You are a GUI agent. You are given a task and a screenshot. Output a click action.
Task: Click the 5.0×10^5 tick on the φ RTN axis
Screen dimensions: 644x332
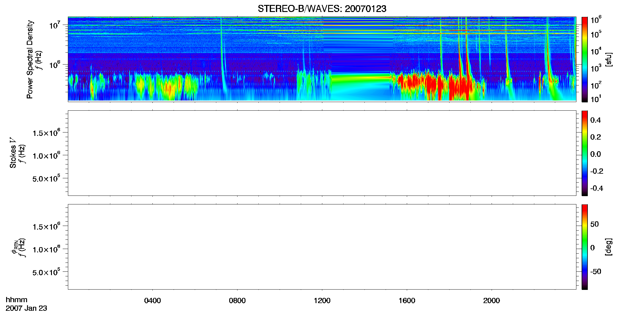[46, 272]
